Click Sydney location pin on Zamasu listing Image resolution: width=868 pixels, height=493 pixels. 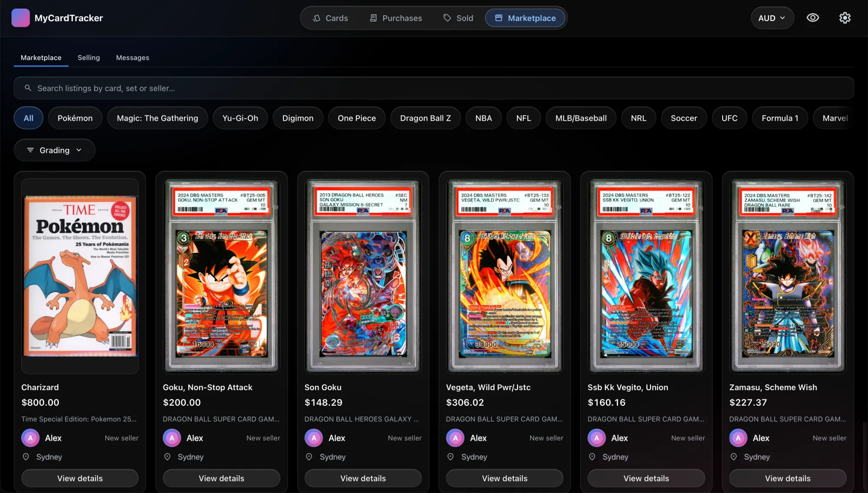[x=733, y=457]
